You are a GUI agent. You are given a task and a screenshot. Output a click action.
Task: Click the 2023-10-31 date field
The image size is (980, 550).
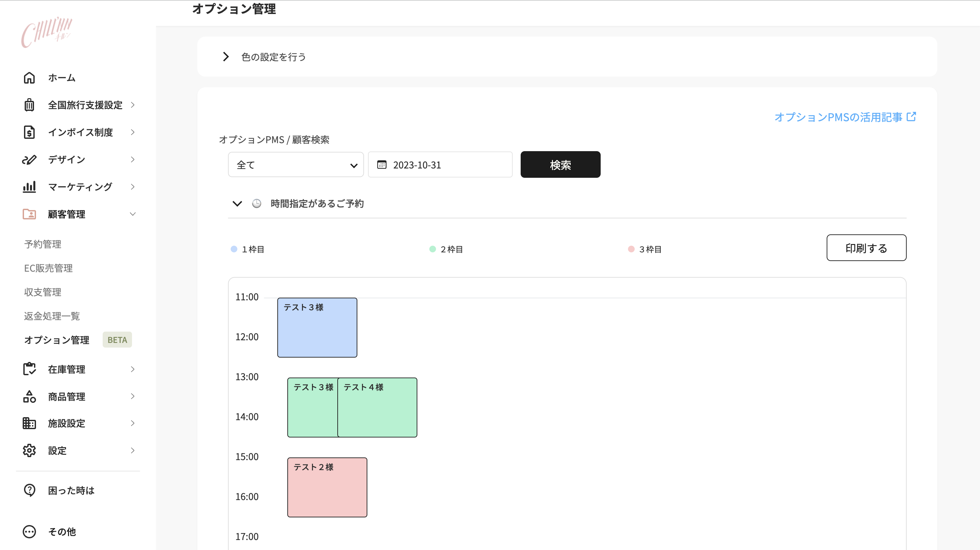click(440, 164)
